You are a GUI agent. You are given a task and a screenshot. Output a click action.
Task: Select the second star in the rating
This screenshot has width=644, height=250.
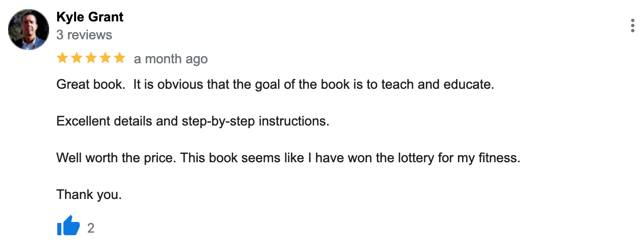(77, 58)
